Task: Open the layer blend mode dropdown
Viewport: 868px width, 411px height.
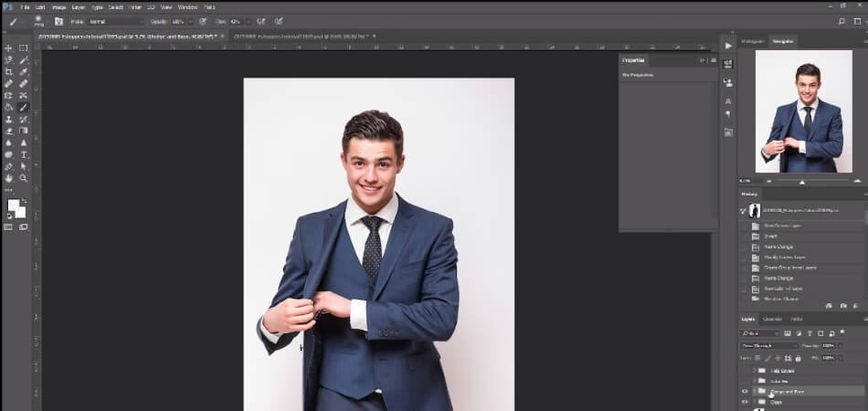Action: (769, 346)
